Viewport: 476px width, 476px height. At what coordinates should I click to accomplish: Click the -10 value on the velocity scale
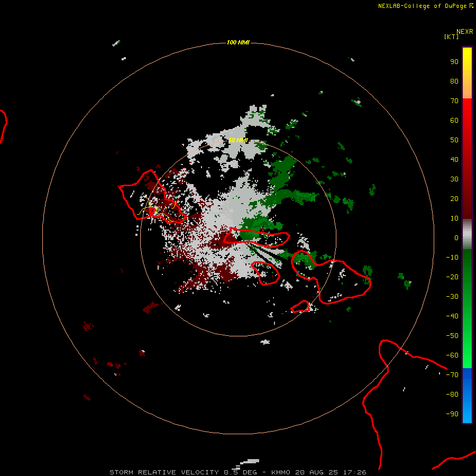452,258
